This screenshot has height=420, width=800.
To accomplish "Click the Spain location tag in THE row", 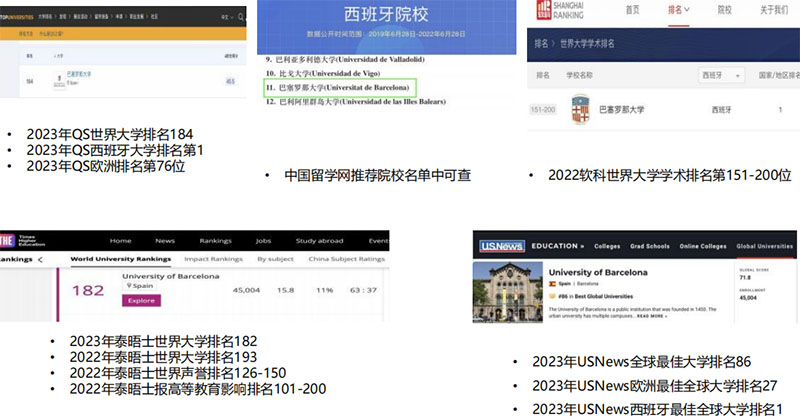I will coord(140,286).
